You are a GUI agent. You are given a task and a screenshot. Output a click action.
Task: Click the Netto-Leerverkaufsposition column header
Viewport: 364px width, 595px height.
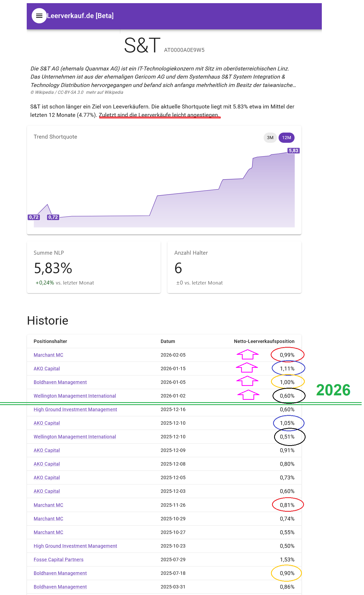264,341
